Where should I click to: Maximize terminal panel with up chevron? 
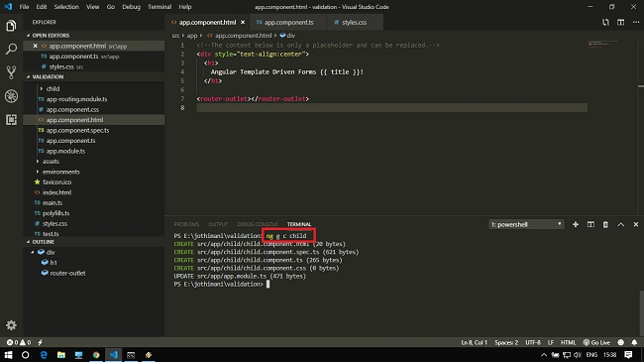[x=620, y=224]
